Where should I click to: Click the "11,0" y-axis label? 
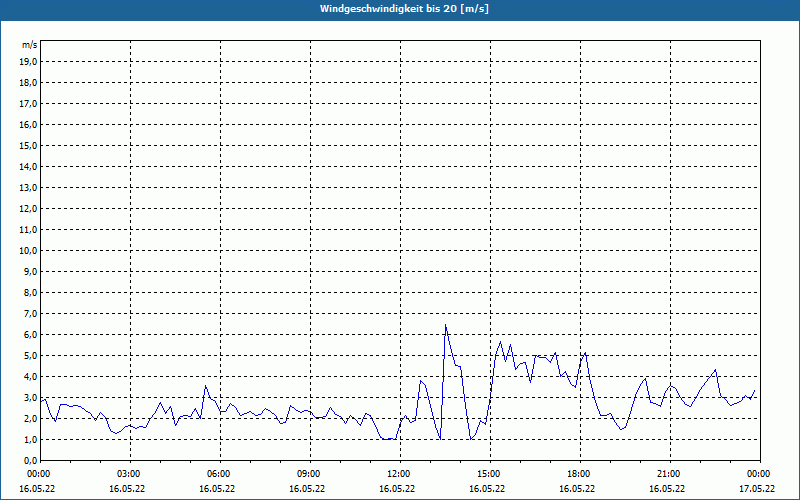point(28,230)
